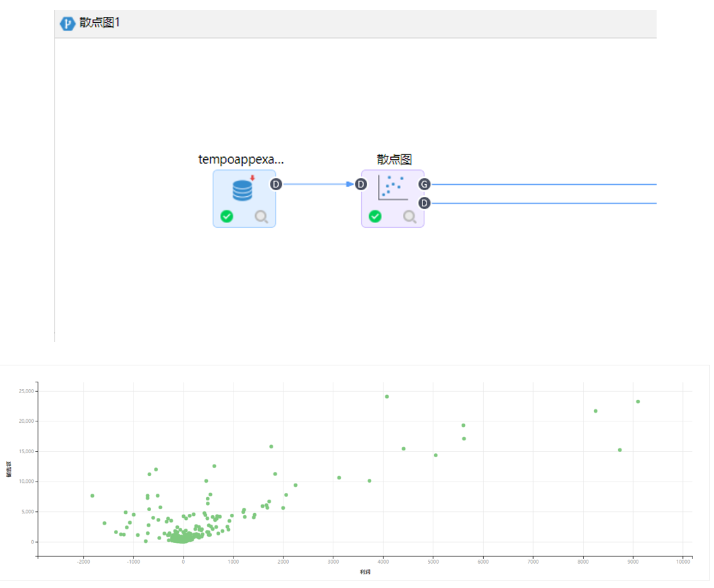Select the scatter chart icon in the 散点图 node

392,187
